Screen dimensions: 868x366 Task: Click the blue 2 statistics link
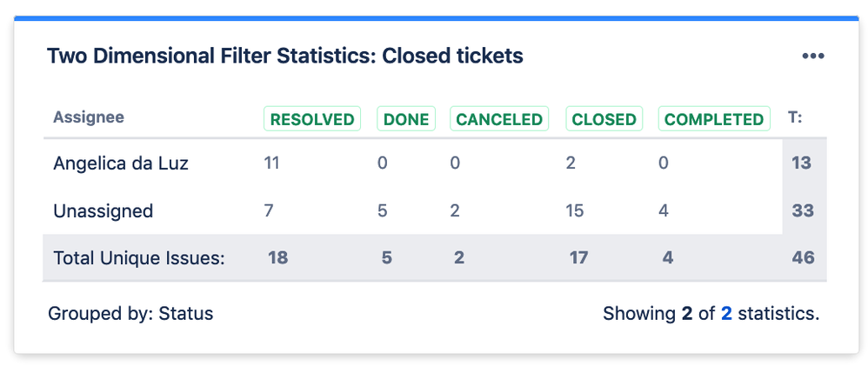[x=726, y=314]
